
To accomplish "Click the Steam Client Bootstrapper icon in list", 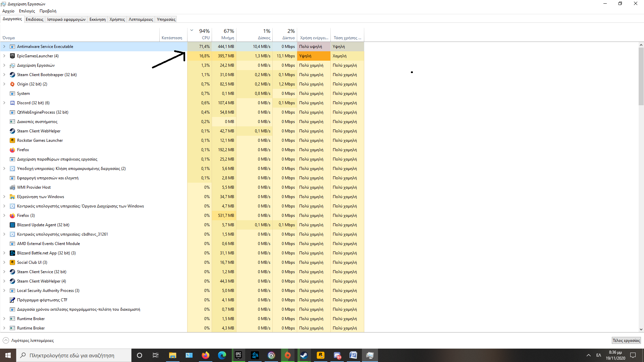I will [x=12, y=75].
